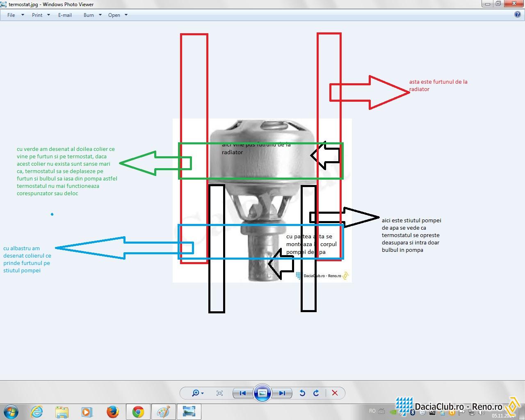This screenshot has height=420, width=525.
Task: Open Windows Explorer folder in taskbar
Action: [x=62, y=412]
